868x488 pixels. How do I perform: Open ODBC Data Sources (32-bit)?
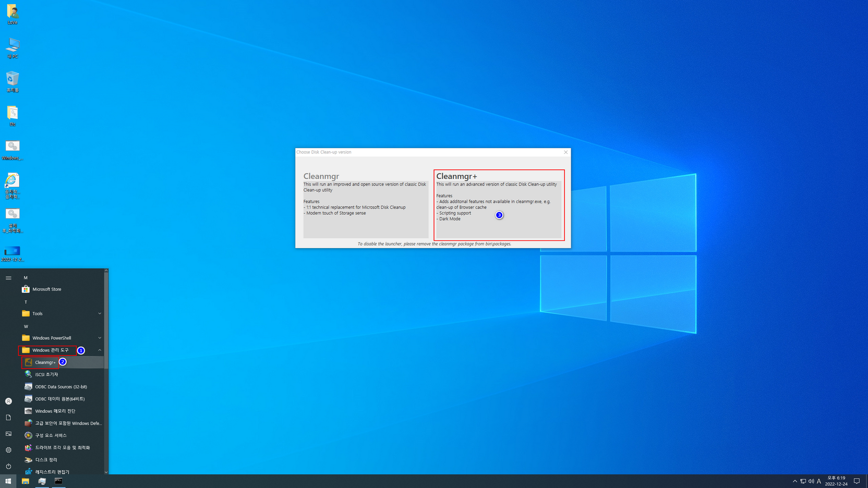click(62, 387)
